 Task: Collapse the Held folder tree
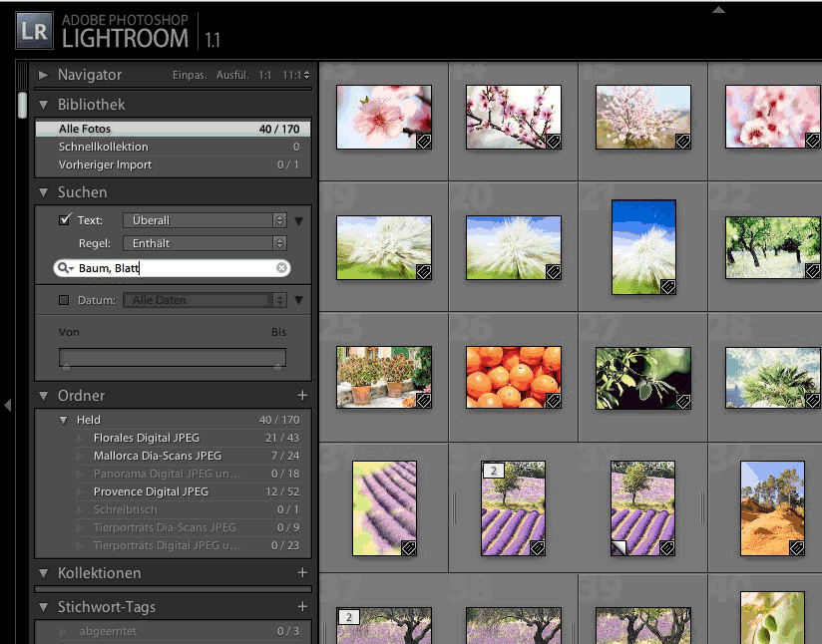click(64, 420)
